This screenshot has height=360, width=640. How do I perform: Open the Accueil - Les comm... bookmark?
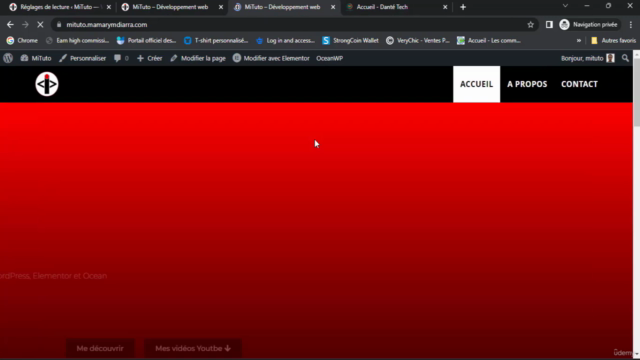point(489,40)
